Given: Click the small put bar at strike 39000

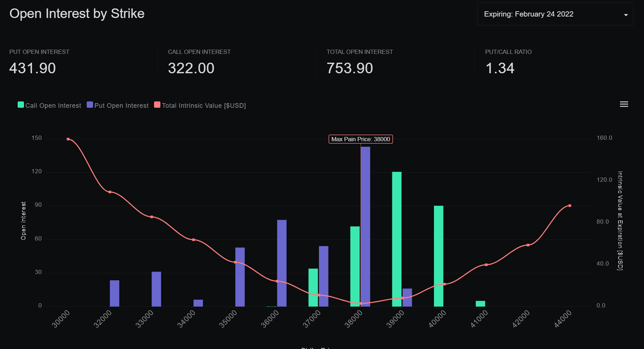Looking at the screenshot, I should point(407,298).
